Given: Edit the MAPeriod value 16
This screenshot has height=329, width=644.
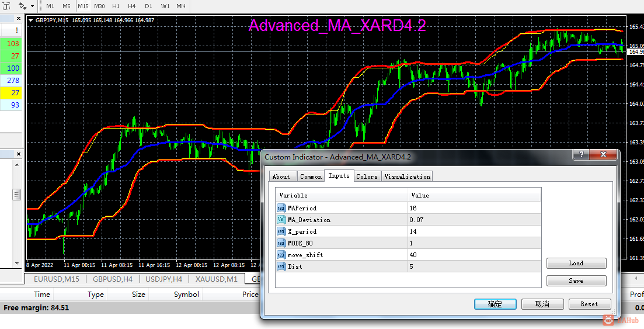Looking at the screenshot, I should pyautogui.click(x=474, y=208).
